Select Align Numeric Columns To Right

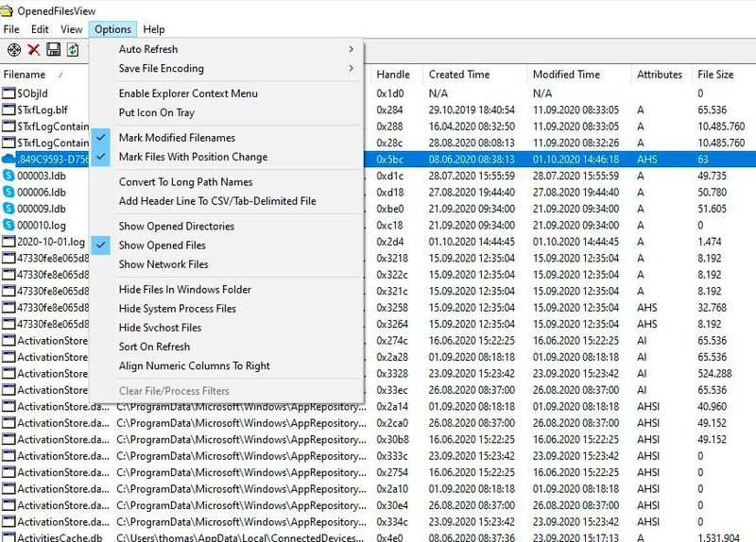point(226,366)
